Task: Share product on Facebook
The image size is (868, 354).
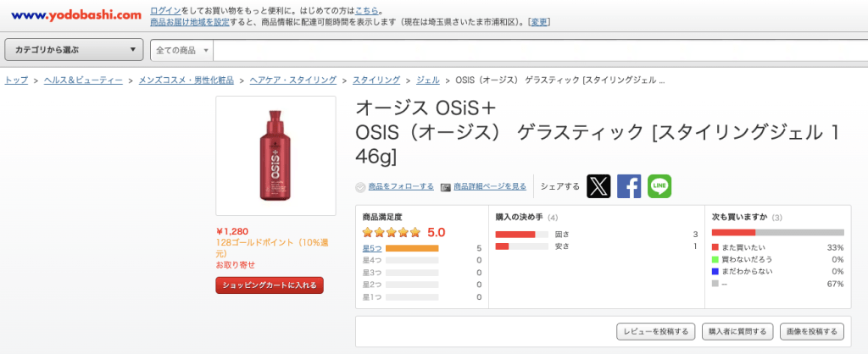Action: click(x=629, y=186)
